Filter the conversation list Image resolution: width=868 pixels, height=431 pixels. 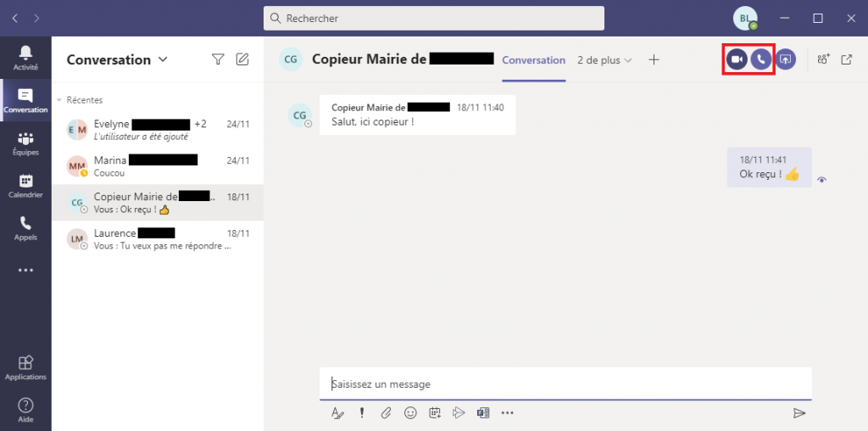pos(218,59)
